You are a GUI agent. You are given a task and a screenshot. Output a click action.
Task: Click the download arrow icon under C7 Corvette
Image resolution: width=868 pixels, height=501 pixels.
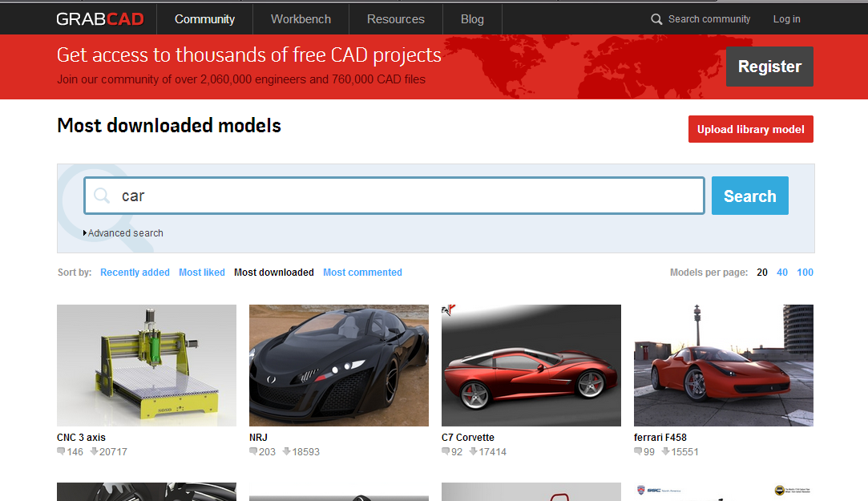[474, 451]
